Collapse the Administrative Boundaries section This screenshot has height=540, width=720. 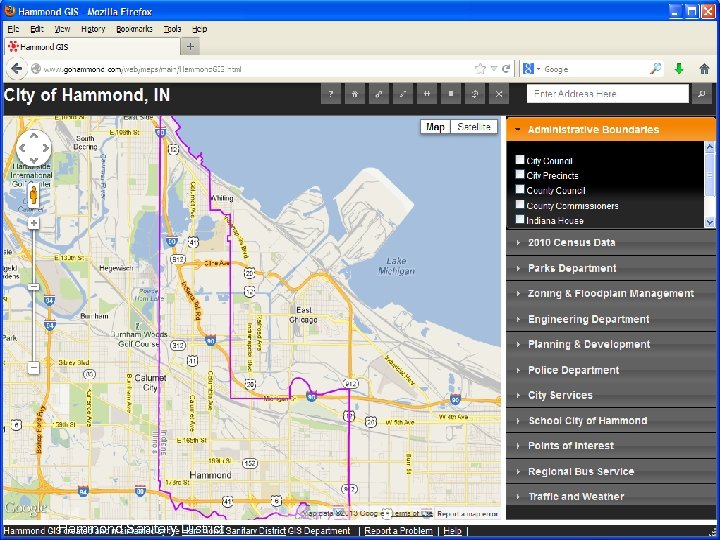click(611, 129)
